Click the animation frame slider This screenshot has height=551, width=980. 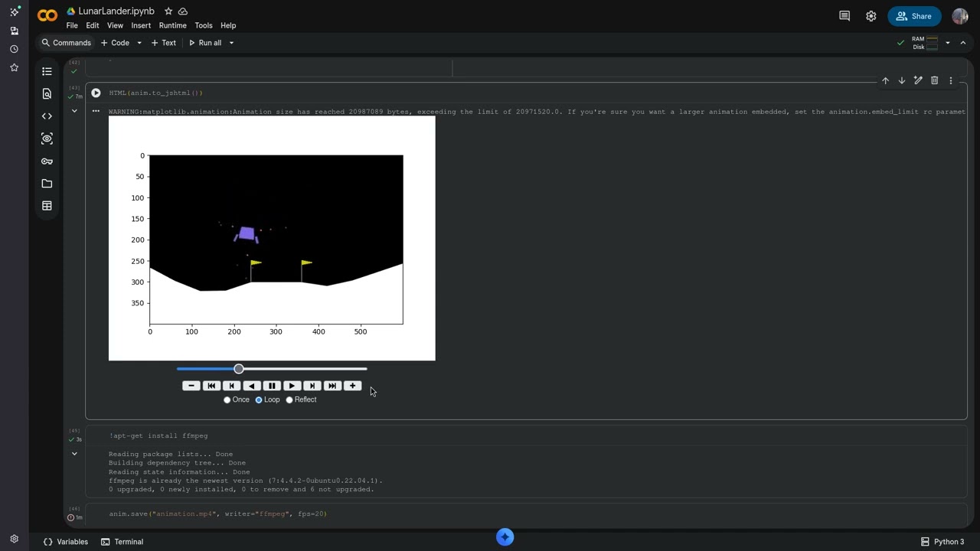coord(272,369)
